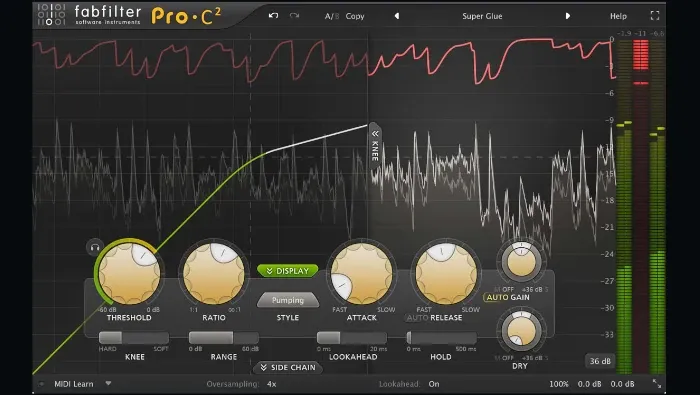Viewport: 700px width, 395px height.
Task: Click the Release knob
Action: [446, 273]
